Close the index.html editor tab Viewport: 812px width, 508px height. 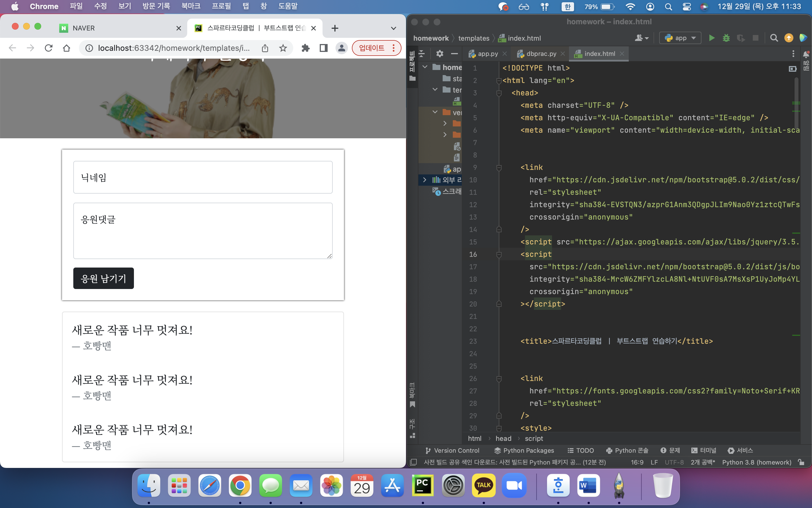tap(622, 54)
